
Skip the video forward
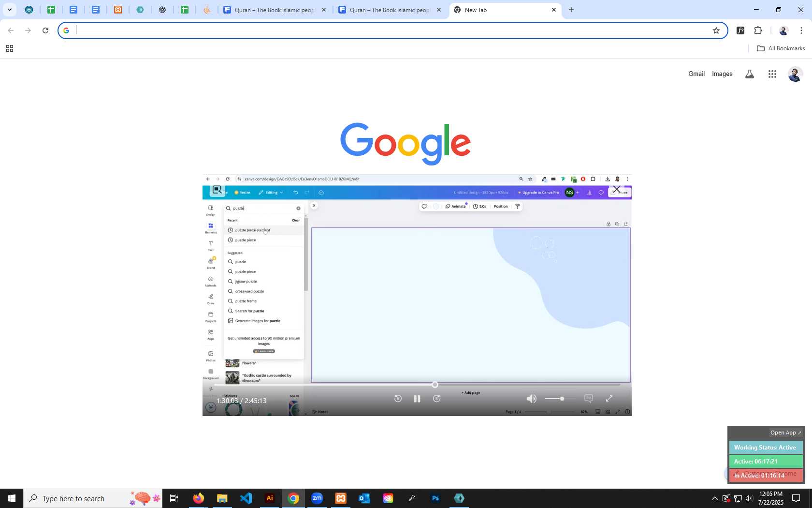436,399
